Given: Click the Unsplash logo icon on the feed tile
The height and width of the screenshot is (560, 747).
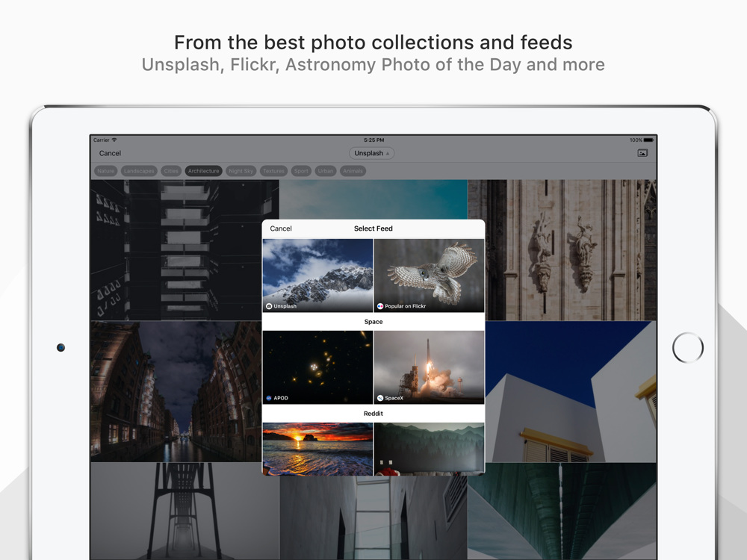Looking at the screenshot, I should point(269,306).
